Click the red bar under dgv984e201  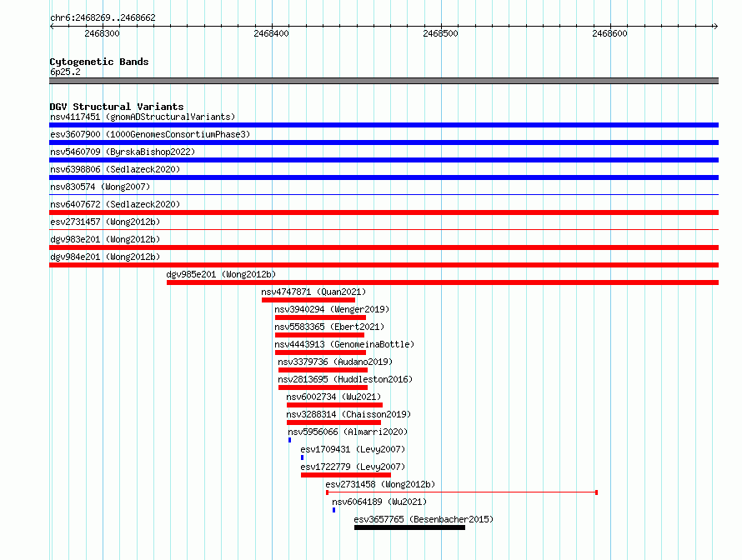click(x=384, y=265)
